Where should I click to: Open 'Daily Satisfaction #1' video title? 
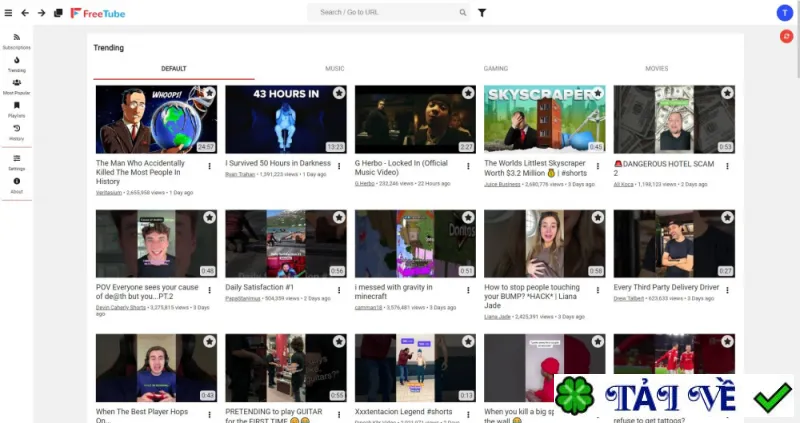point(260,287)
